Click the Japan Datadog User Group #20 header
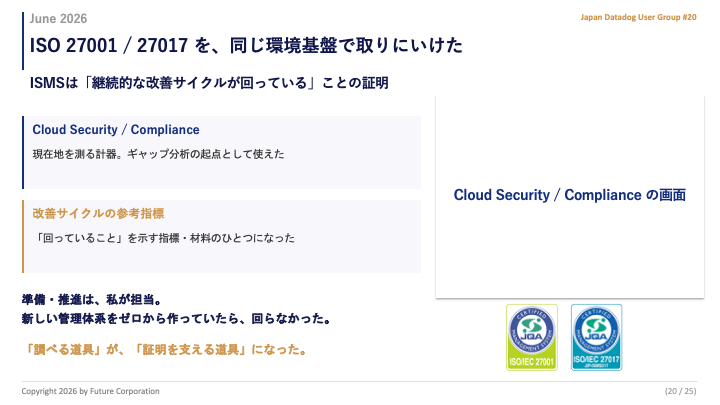 click(x=638, y=17)
